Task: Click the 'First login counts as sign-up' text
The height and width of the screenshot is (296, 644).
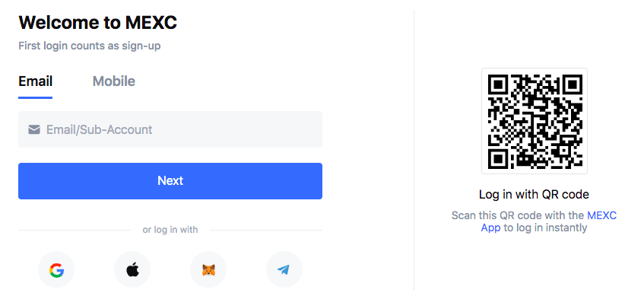Action: [x=90, y=46]
